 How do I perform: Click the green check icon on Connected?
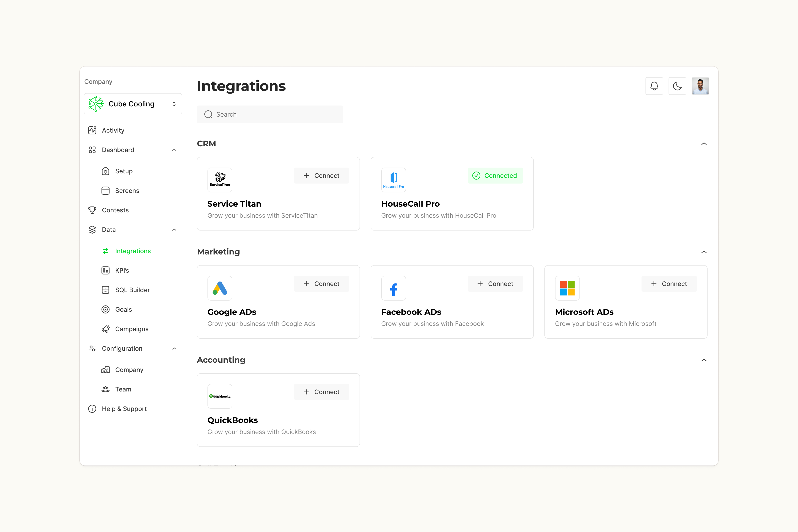click(x=476, y=175)
